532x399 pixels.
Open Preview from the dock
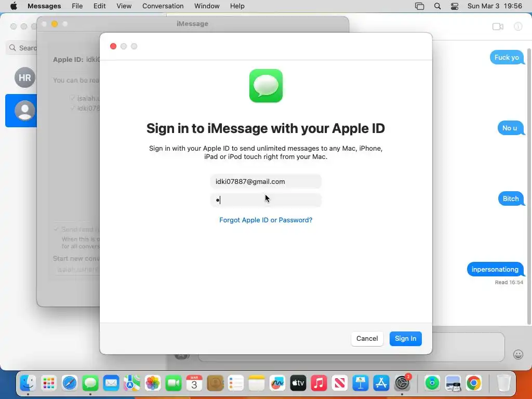453,383
